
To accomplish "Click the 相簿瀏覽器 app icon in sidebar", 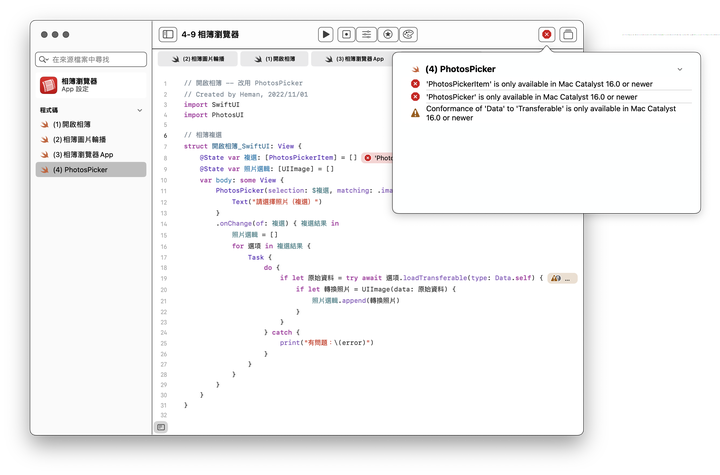I will coord(48,85).
